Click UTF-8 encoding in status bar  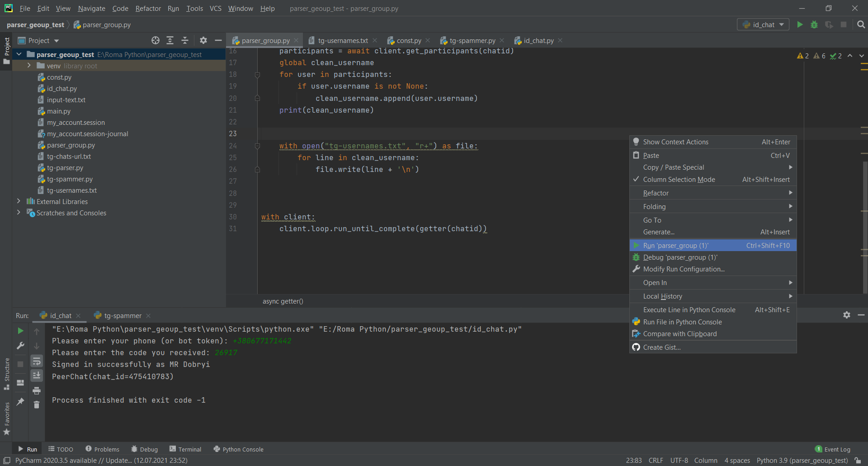679,461
